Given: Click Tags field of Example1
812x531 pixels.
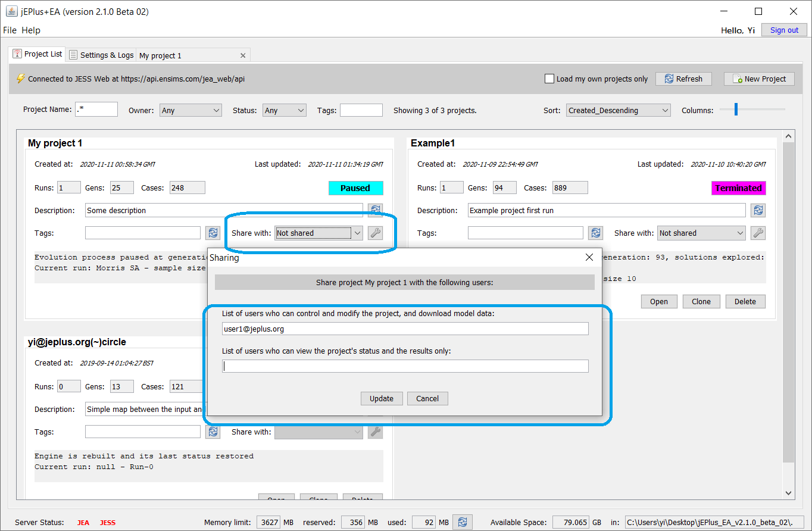Looking at the screenshot, I should point(526,233).
